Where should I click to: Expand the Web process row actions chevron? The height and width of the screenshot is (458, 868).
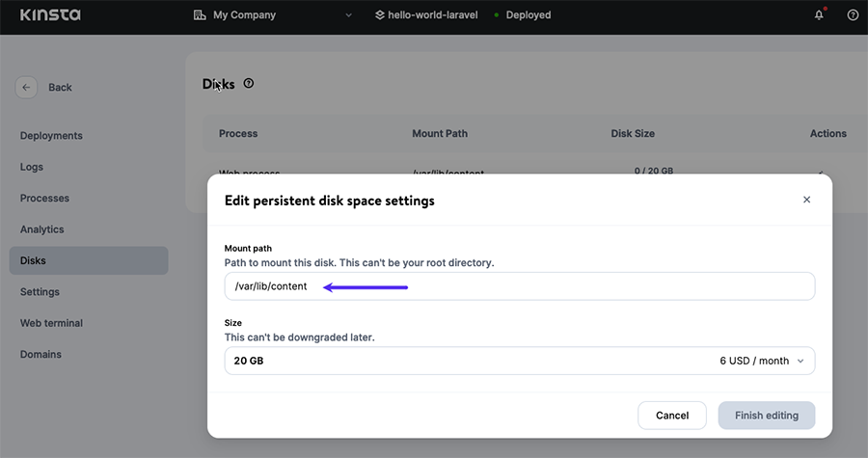pyautogui.click(x=821, y=174)
